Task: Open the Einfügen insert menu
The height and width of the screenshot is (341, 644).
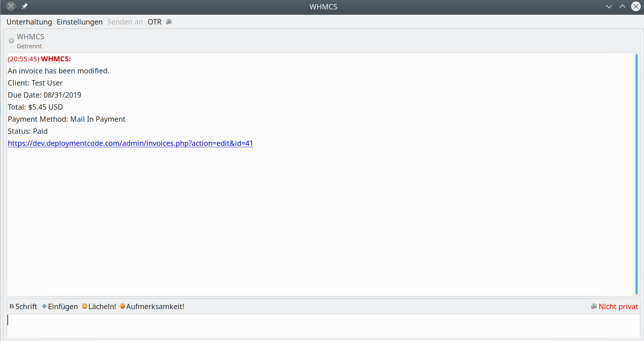Action: point(60,306)
